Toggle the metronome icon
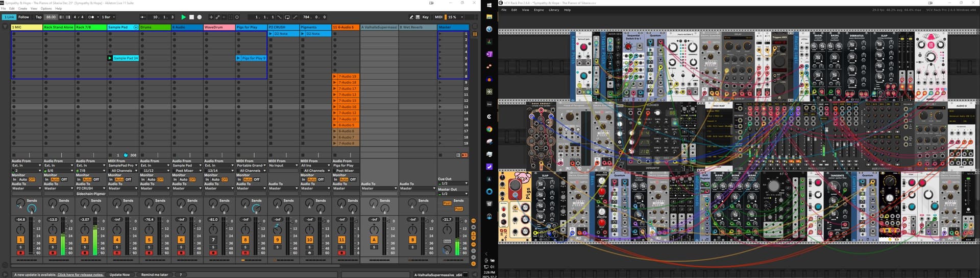 [91, 17]
